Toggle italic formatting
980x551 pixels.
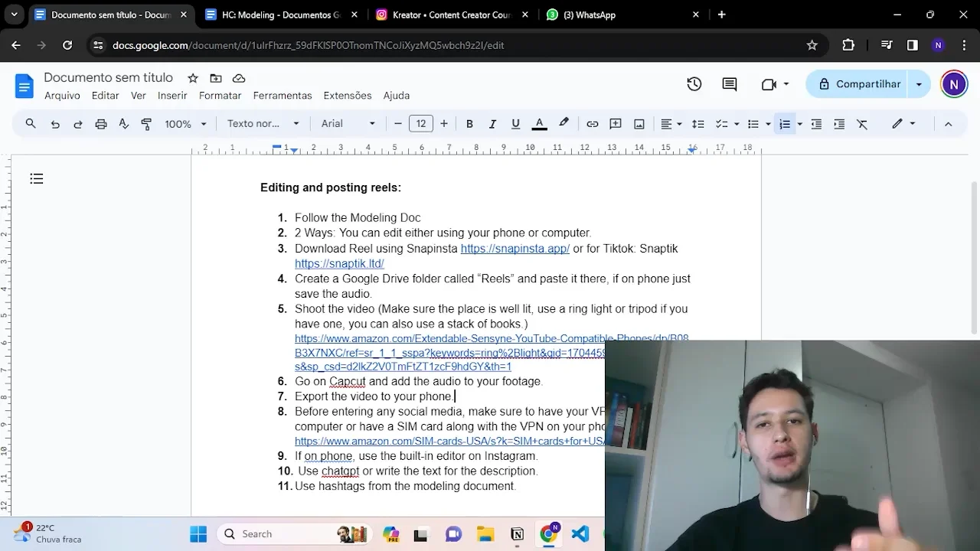[492, 124]
